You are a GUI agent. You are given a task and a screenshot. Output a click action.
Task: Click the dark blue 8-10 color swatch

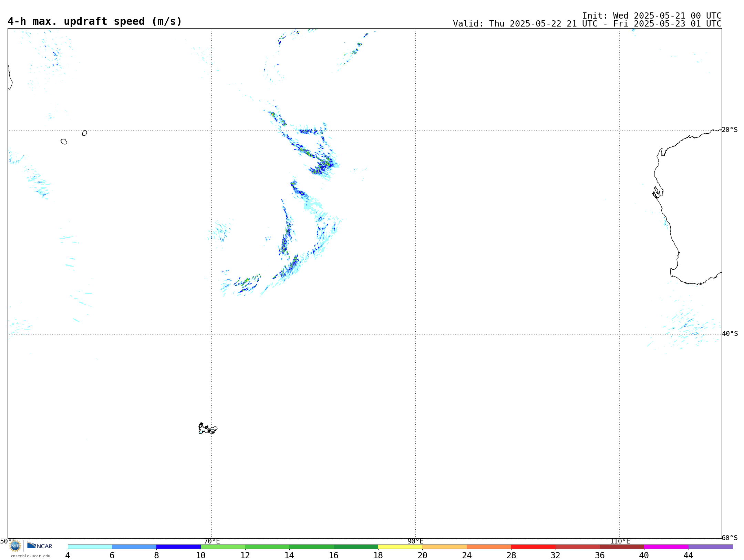[178, 547]
